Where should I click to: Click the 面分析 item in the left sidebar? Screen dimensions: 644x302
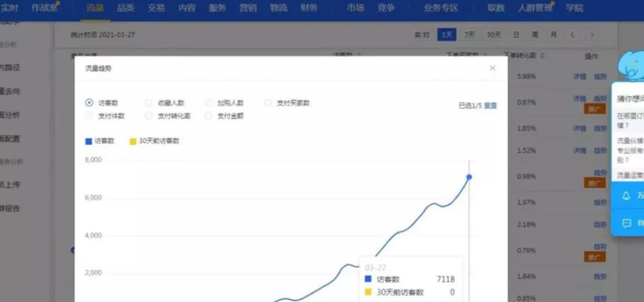10,115
